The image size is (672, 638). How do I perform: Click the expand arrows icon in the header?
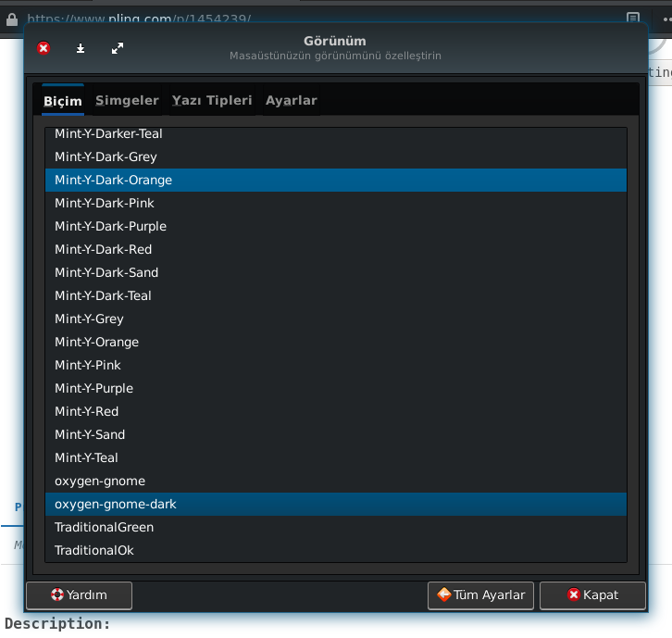click(x=118, y=48)
